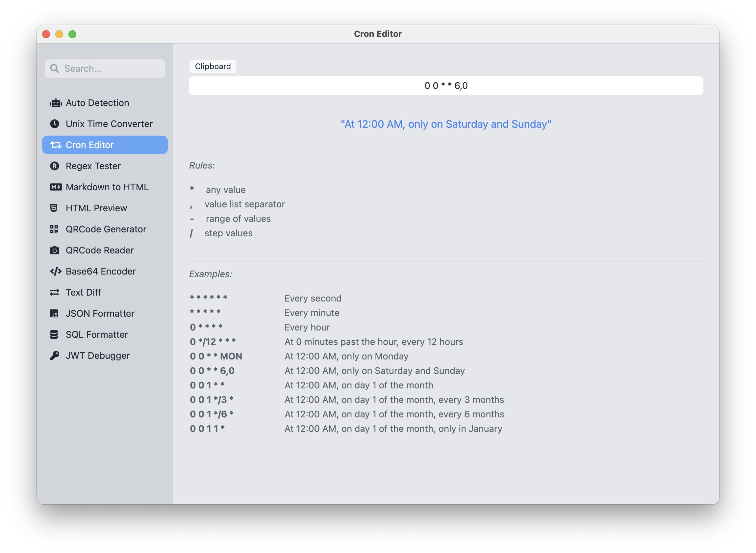The height and width of the screenshot is (553, 756).
Task: Pick the '0 0 1 1 *' January example
Action: point(207,429)
